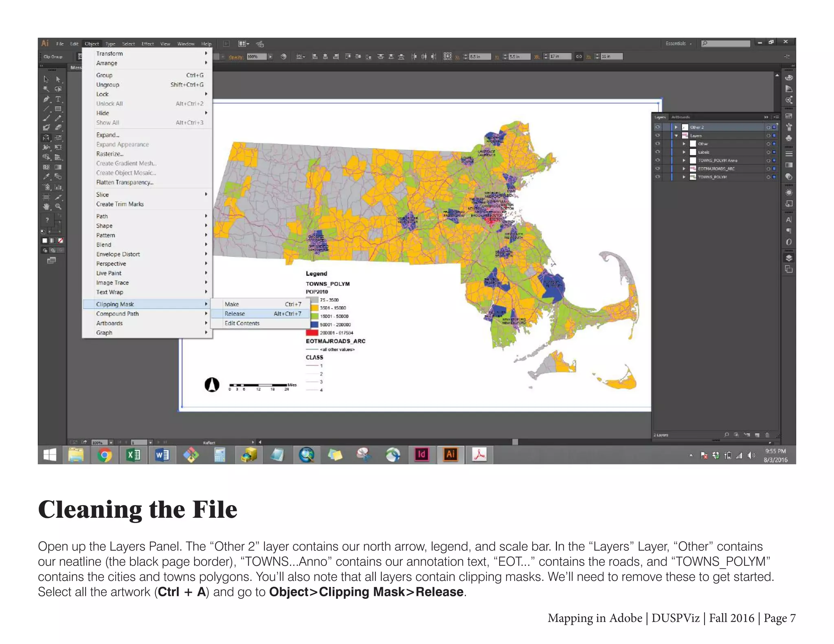Hide the TOWNS_POLYM sublayer
834x644 pixels.
pos(657,177)
